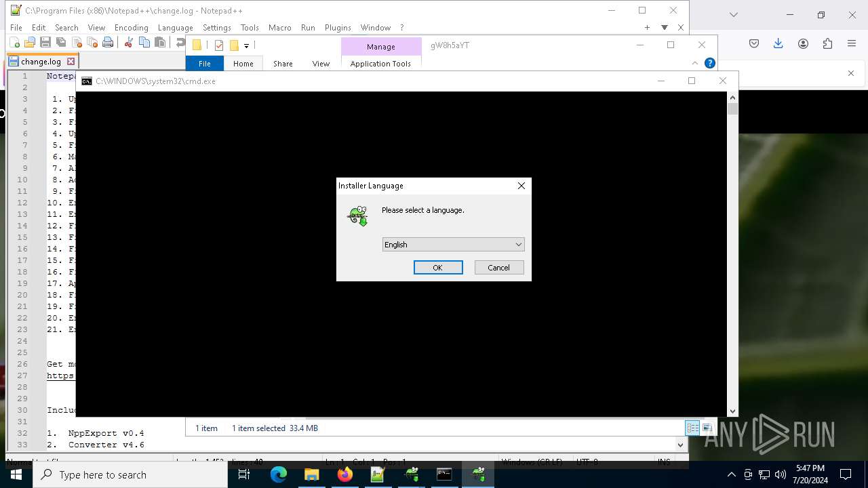This screenshot has width=868, height=488.
Task: Switch to the View tab in Explorer
Action: 321,64
